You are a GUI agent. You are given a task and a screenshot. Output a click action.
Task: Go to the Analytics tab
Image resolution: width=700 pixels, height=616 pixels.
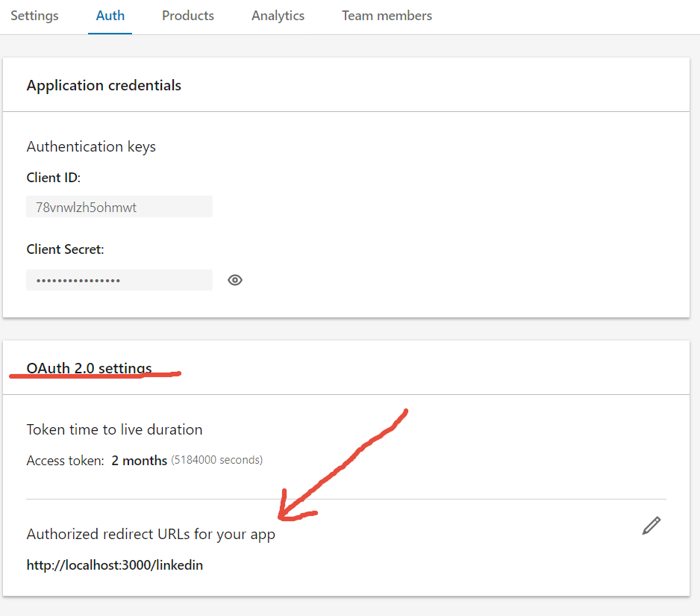click(x=278, y=16)
